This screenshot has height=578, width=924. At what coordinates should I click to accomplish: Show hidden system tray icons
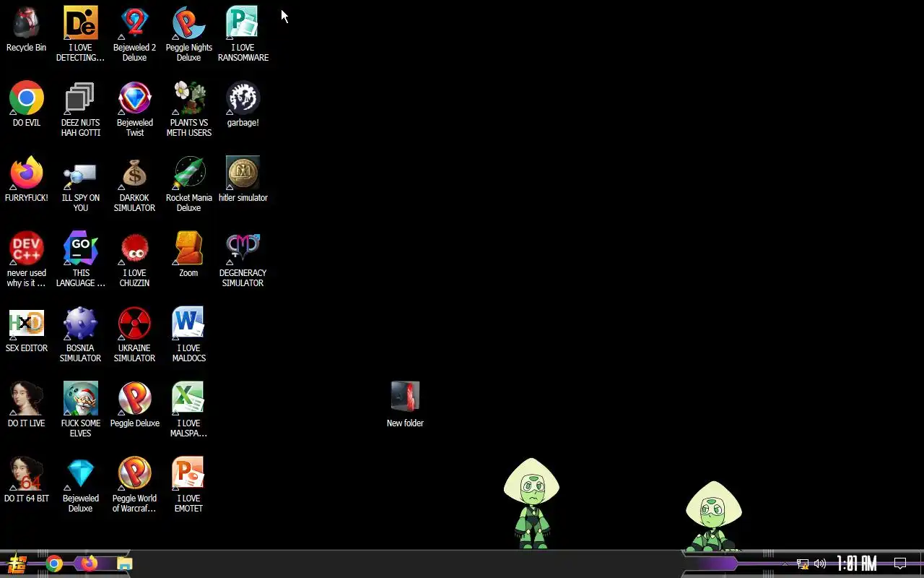click(785, 564)
